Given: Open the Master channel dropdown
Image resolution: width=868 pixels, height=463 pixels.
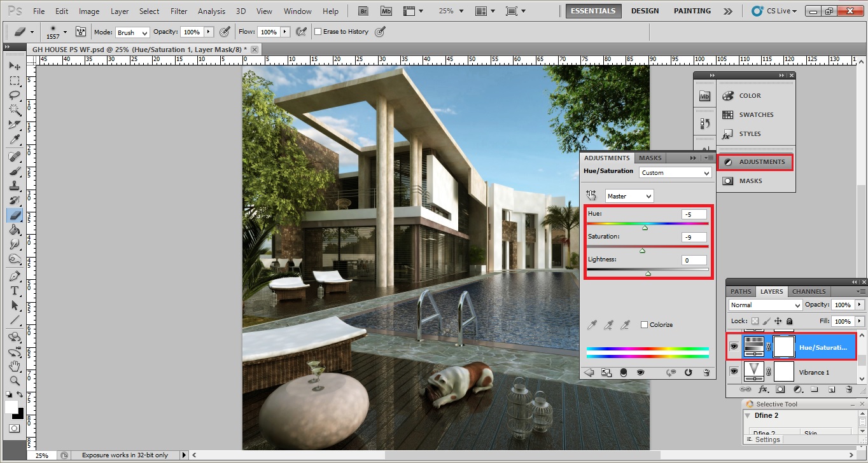Looking at the screenshot, I should point(628,195).
